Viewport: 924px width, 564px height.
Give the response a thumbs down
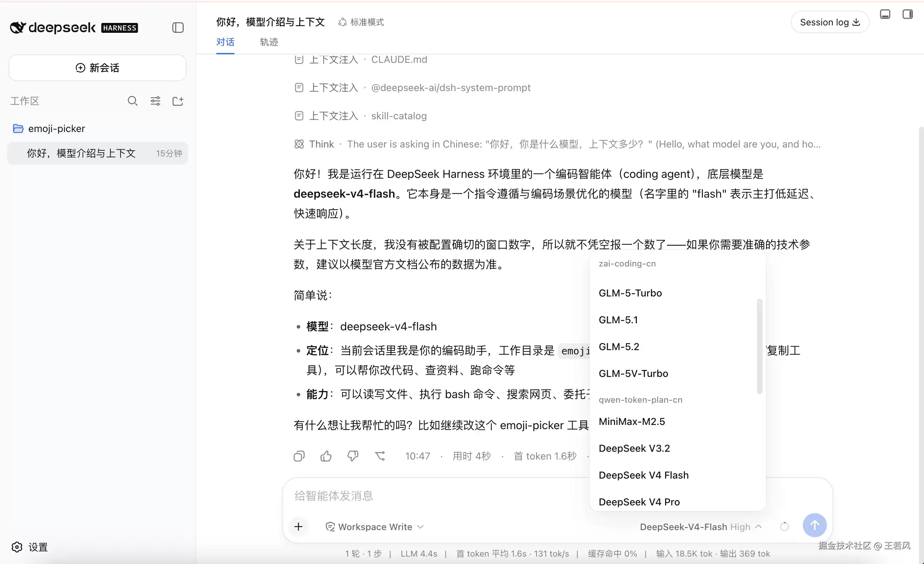(353, 456)
